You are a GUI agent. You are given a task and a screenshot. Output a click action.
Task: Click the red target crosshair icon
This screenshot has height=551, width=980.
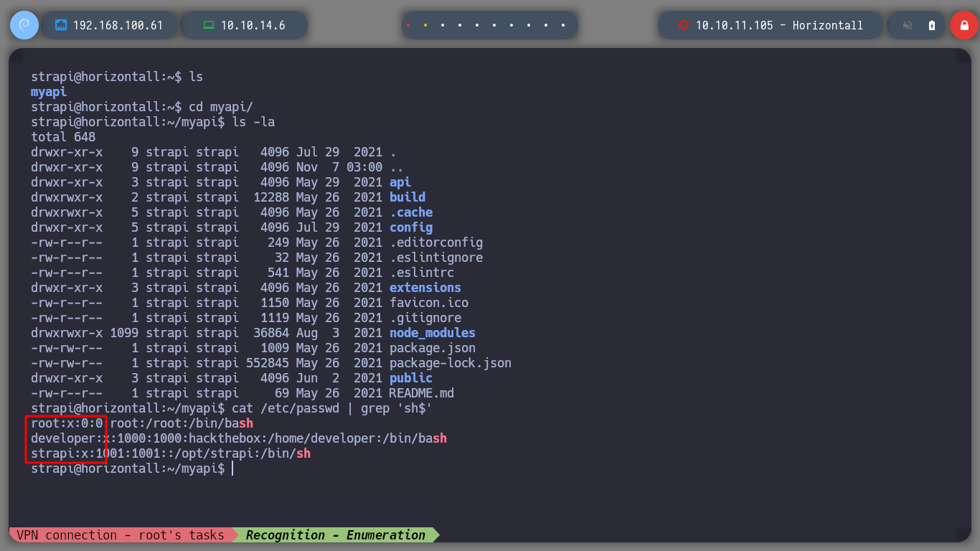click(683, 25)
